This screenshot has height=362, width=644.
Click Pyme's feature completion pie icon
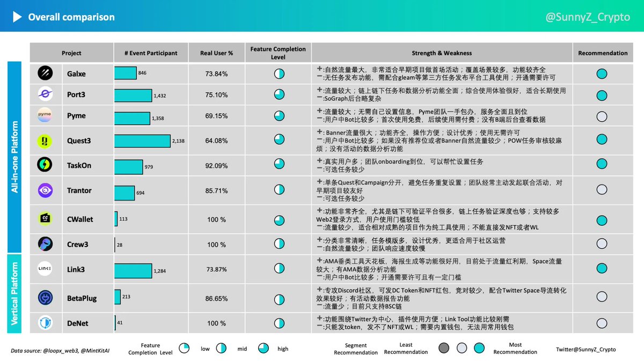click(x=279, y=116)
